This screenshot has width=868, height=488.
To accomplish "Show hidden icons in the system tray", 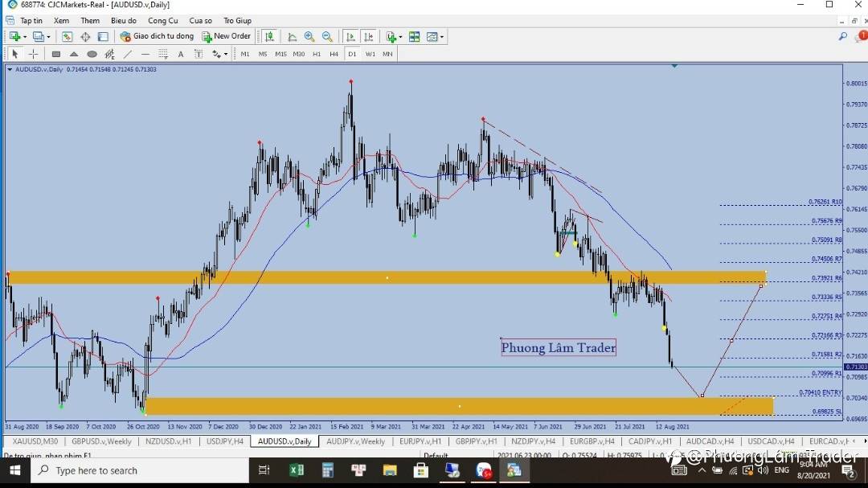I will 702,470.
